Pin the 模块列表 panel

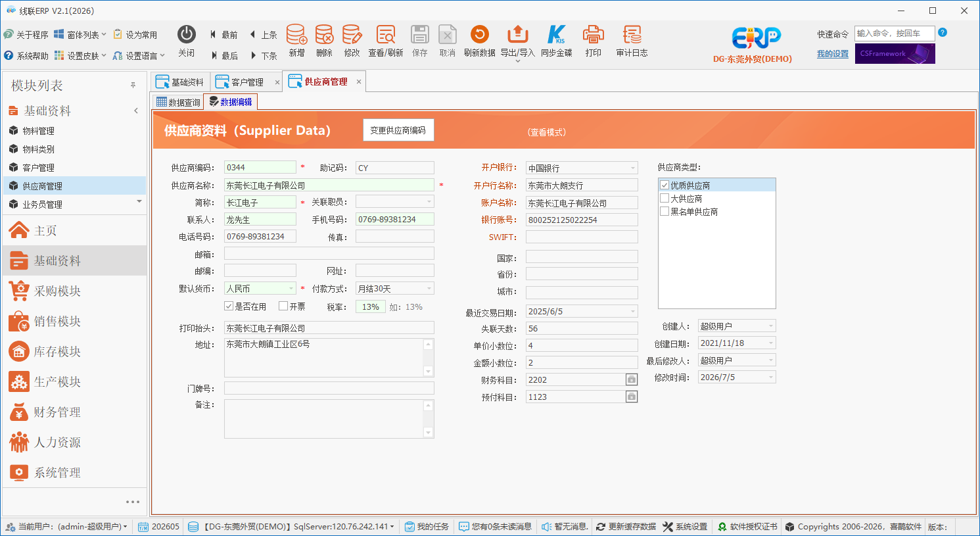[133, 85]
